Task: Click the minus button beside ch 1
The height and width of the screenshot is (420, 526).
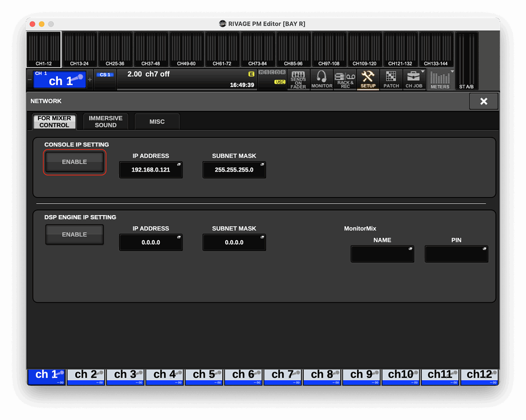Action: click(30, 80)
